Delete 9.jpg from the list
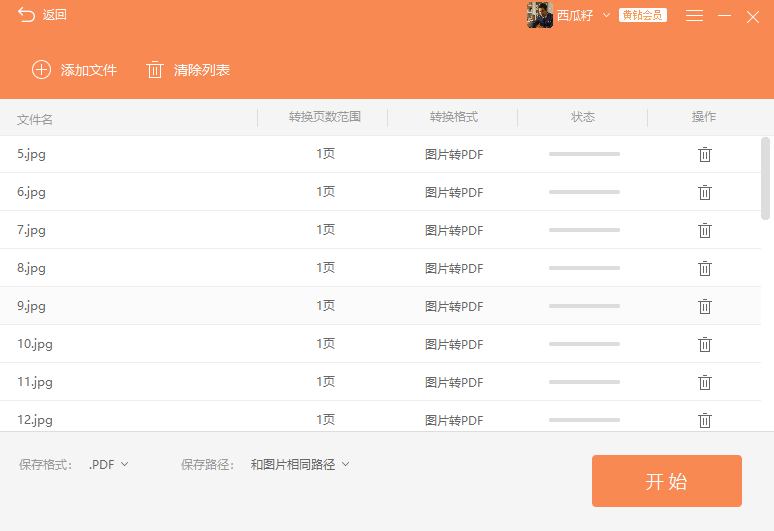This screenshot has width=774, height=531. point(704,306)
